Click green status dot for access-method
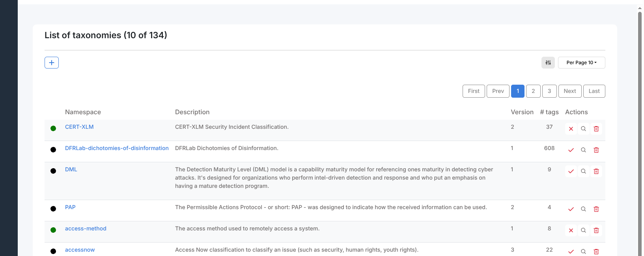This screenshot has width=644, height=256. pyautogui.click(x=53, y=230)
